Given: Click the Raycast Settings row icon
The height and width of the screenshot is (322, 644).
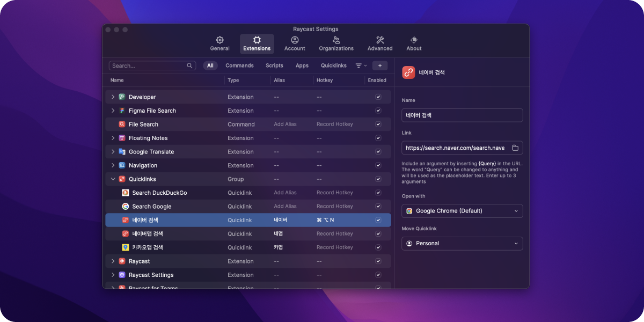Looking at the screenshot, I should [x=122, y=275].
